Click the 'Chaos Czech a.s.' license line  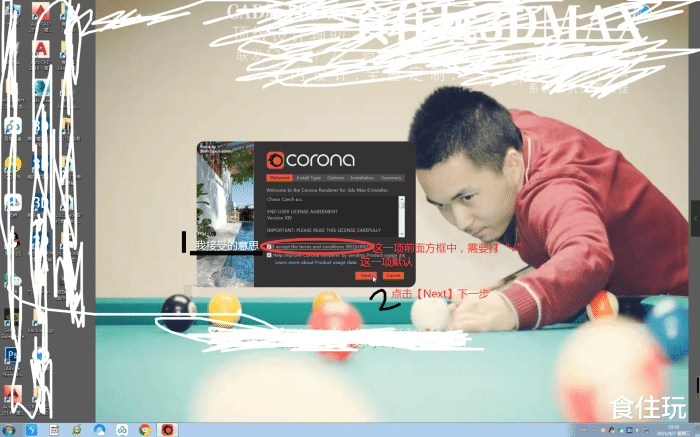(285, 199)
